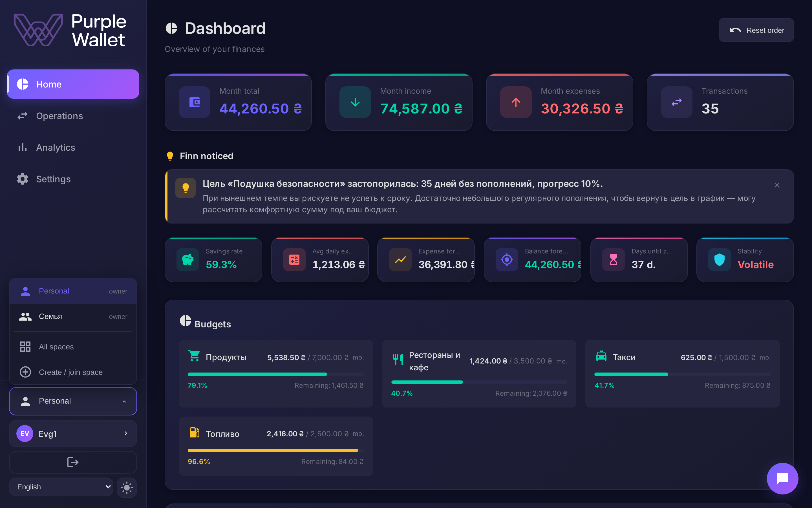The height and width of the screenshot is (508, 812).
Task: Click the insight headline about Подушка безопасности
Action: click(403, 183)
